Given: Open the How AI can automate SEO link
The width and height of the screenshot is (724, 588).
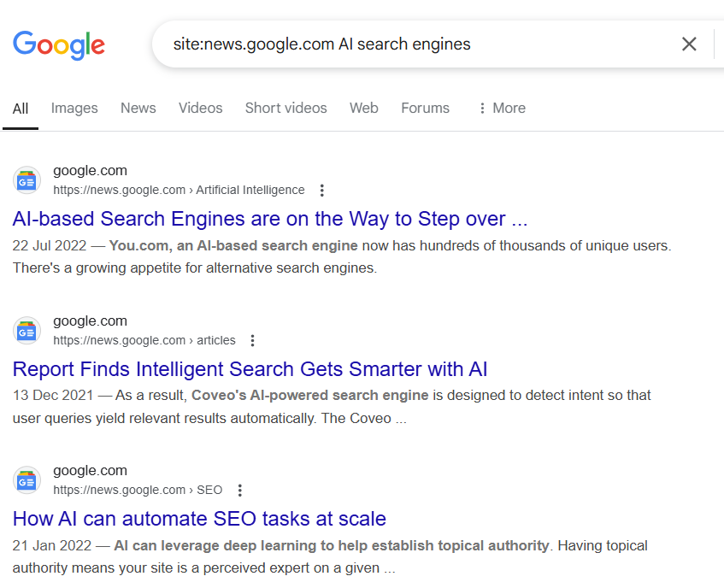Looking at the screenshot, I should (x=199, y=519).
